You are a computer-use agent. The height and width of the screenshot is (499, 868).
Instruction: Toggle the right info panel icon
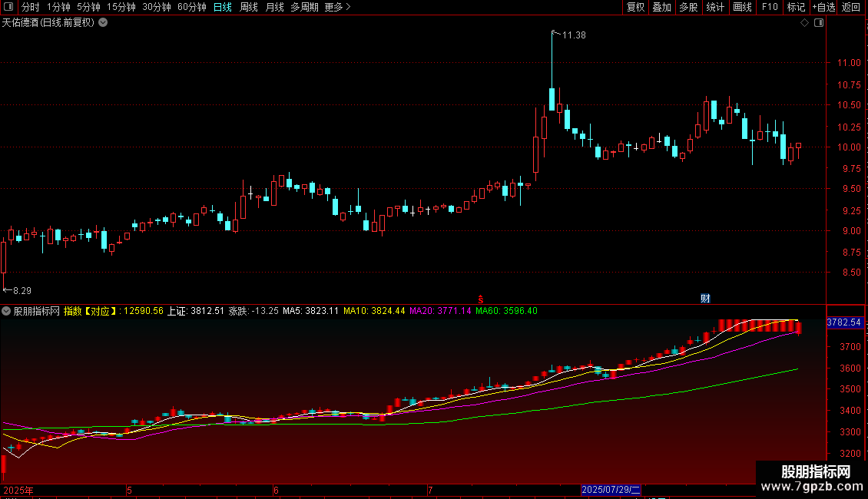pyautogui.click(x=819, y=23)
